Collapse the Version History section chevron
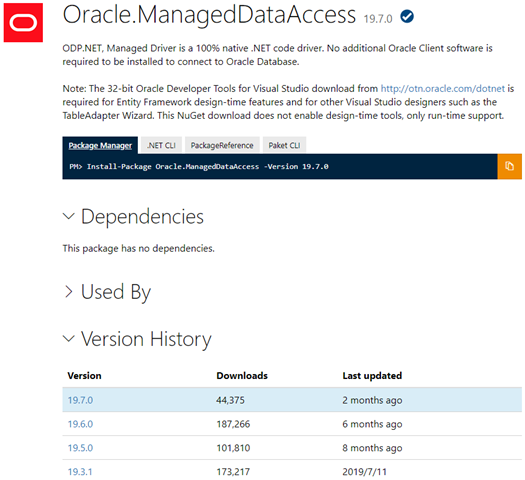This screenshot has height=480, width=525. point(69,338)
